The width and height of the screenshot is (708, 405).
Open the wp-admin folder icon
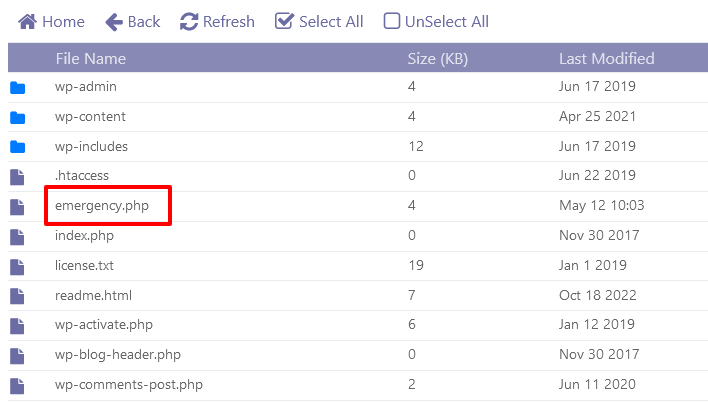point(18,88)
